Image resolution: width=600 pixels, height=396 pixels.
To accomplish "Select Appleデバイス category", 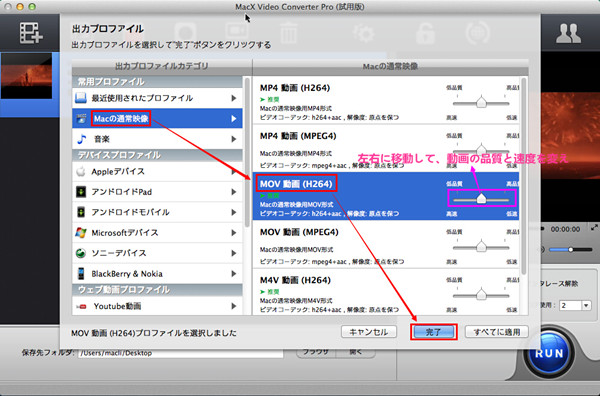I will (x=157, y=171).
